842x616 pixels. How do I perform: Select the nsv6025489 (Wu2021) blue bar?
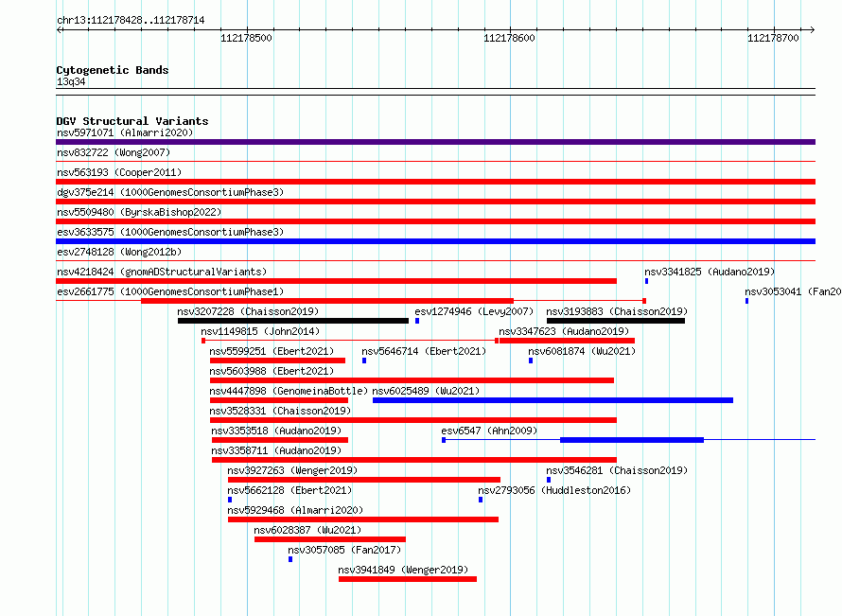(x=553, y=400)
